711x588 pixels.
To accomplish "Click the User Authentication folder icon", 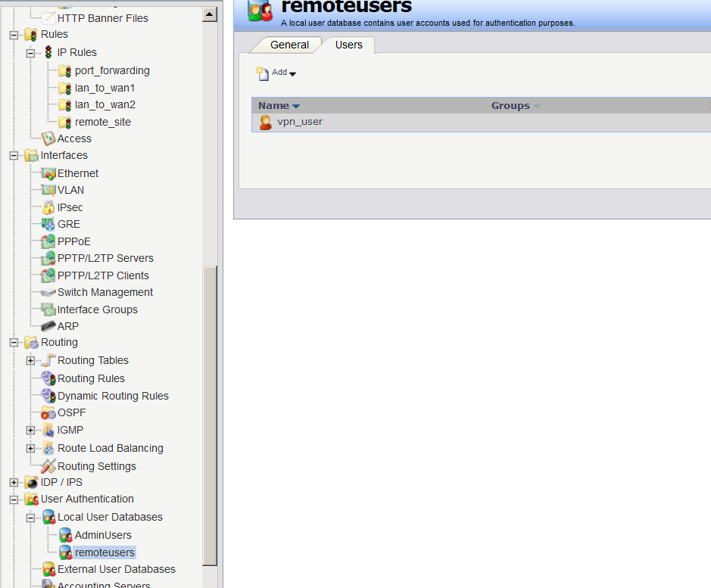I will 31,499.
